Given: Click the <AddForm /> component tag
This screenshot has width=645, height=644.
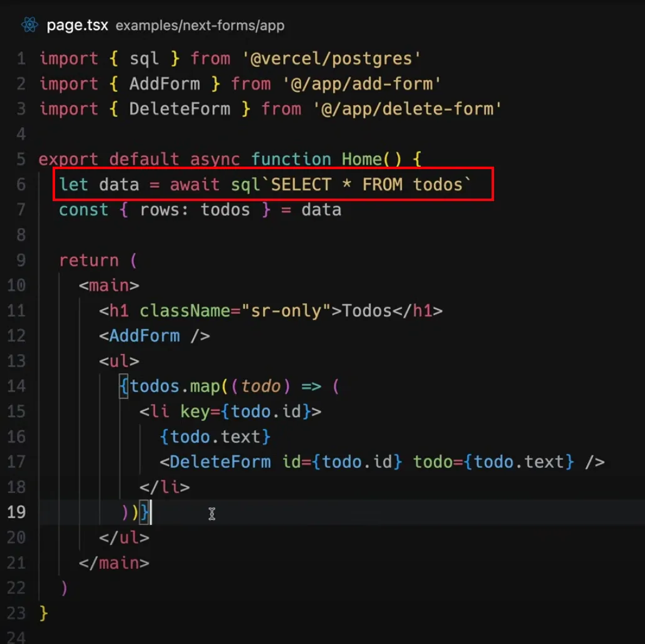Looking at the screenshot, I should [154, 336].
